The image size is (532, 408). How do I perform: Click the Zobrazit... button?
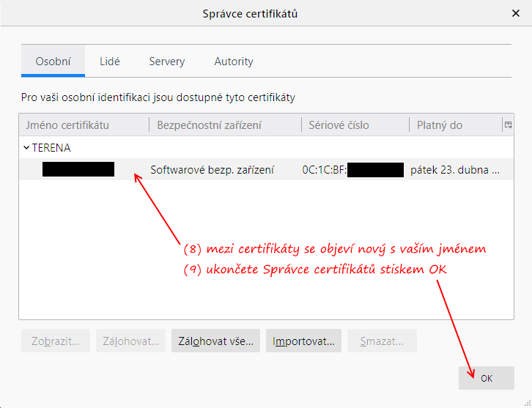click(x=56, y=341)
